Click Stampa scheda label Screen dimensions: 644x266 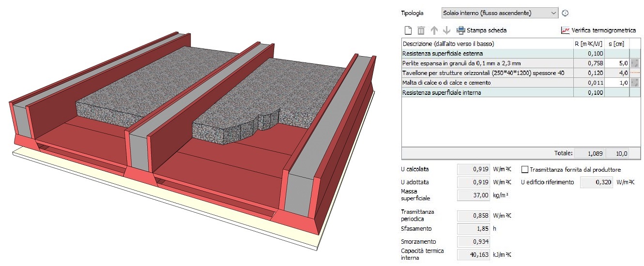(x=487, y=30)
